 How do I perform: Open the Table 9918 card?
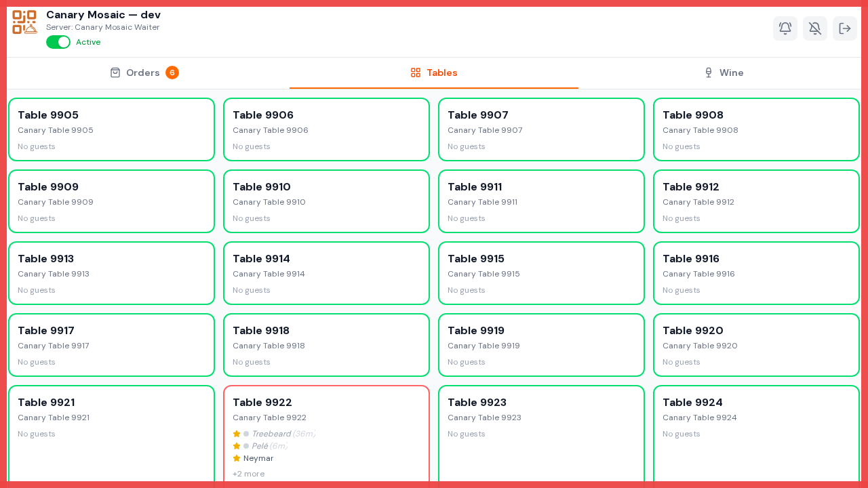click(326, 345)
